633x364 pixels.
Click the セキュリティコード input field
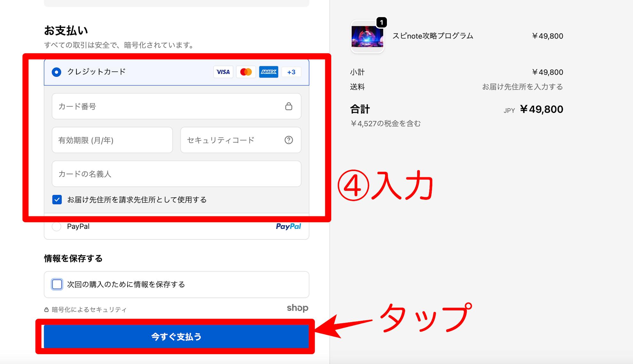(233, 140)
